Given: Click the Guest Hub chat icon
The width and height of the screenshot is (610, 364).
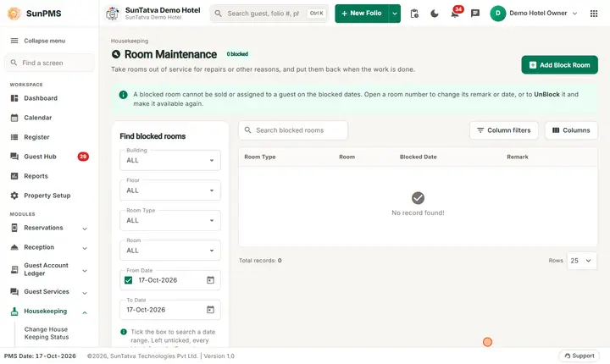Looking at the screenshot, I should pyautogui.click(x=14, y=157).
